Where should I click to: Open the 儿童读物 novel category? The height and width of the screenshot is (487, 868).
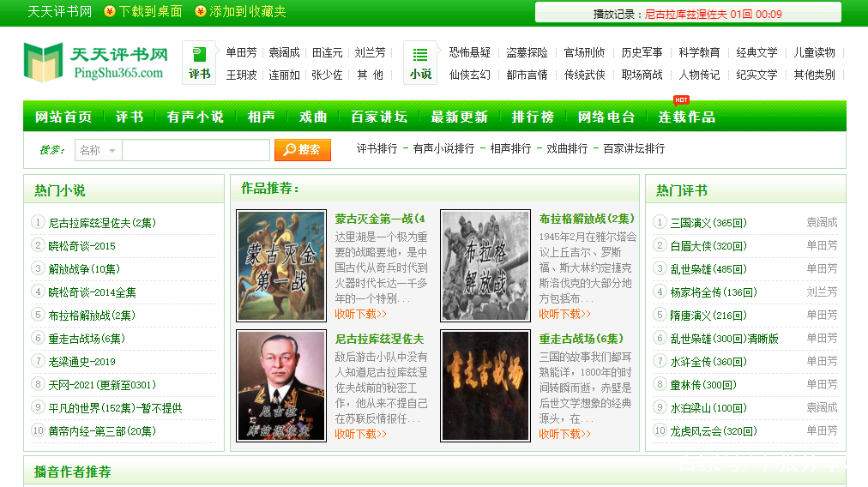tap(814, 52)
